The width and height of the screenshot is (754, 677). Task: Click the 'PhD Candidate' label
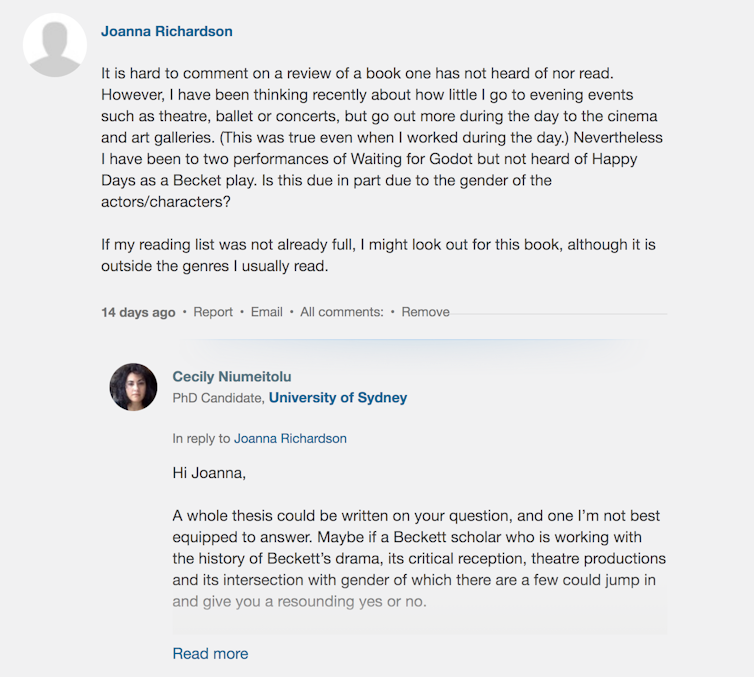218,397
